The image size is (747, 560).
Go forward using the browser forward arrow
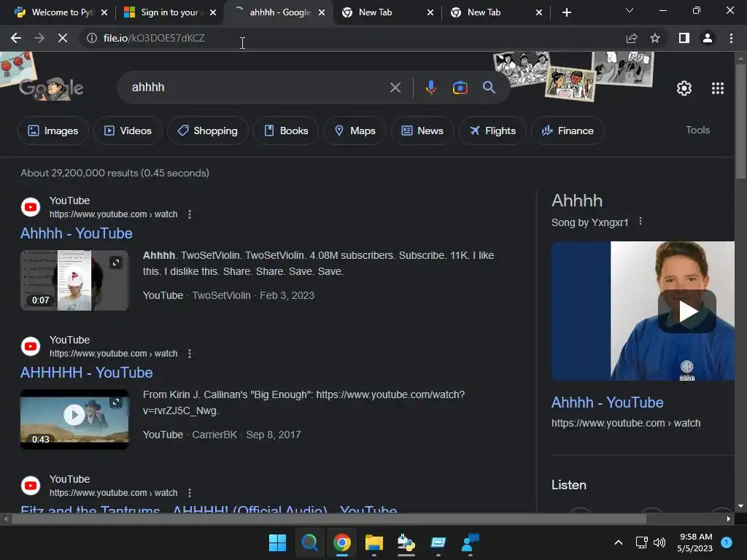coord(39,38)
